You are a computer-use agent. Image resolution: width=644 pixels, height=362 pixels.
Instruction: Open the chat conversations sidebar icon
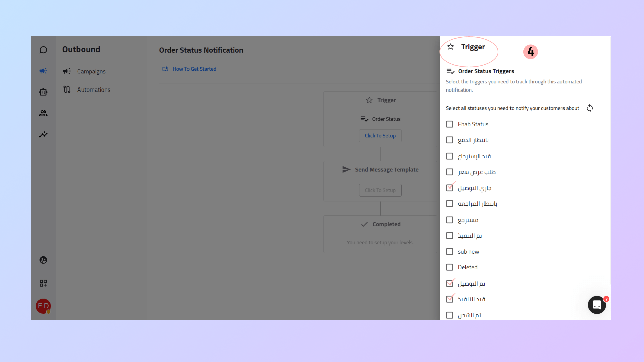click(43, 50)
